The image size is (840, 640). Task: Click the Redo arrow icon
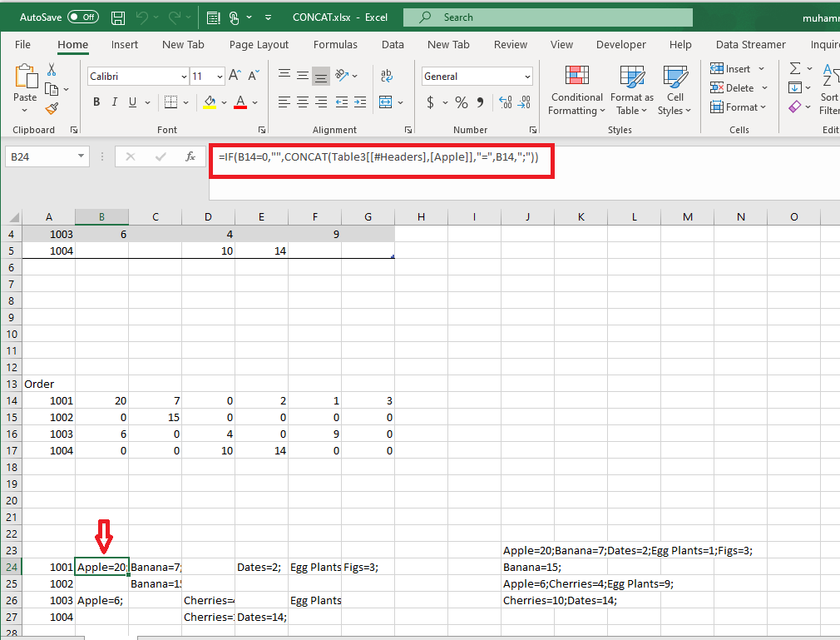(x=174, y=17)
